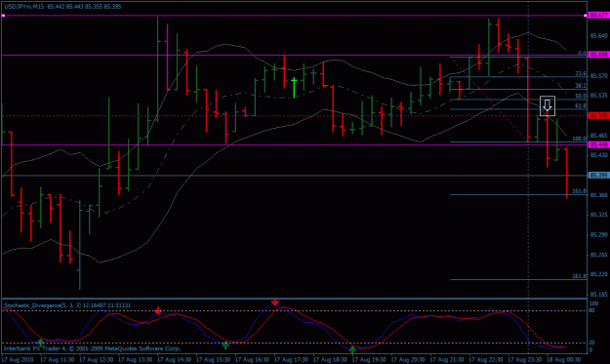Click the 85.360 price axis value

coord(598,195)
